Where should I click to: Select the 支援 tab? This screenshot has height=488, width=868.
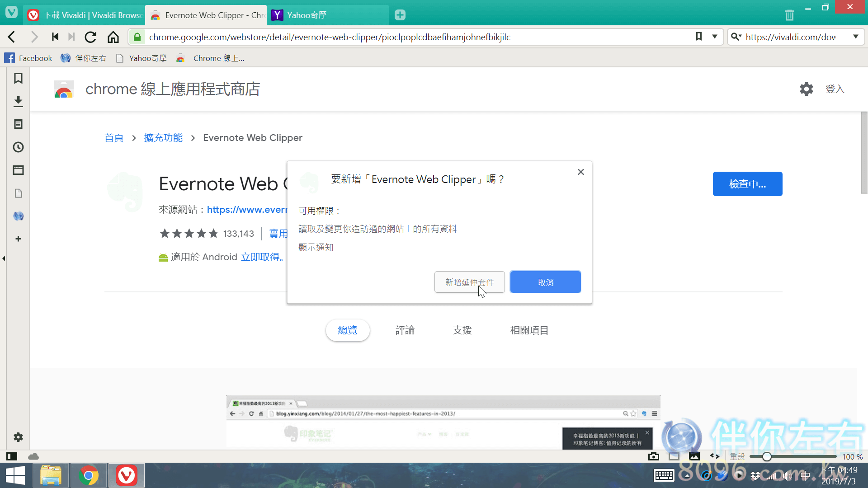click(x=462, y=330)
